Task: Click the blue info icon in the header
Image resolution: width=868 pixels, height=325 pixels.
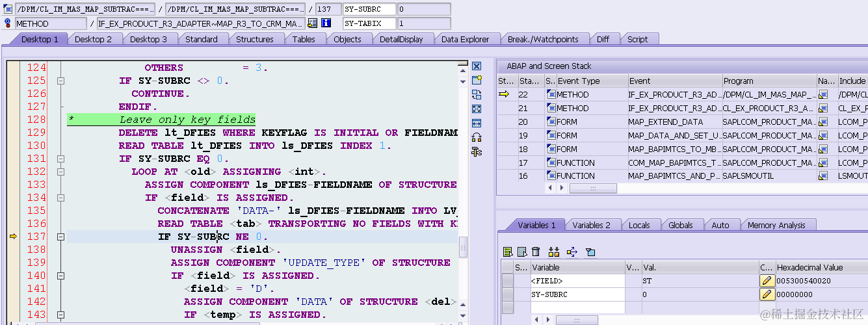Action: click(x=326, y=23)
